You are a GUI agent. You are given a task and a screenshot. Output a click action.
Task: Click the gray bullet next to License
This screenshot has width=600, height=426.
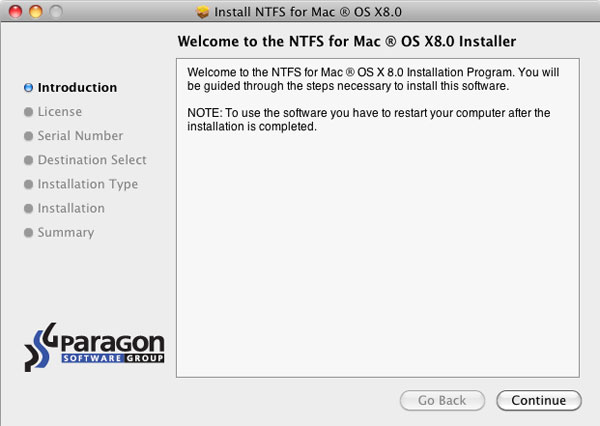[28, 112]
